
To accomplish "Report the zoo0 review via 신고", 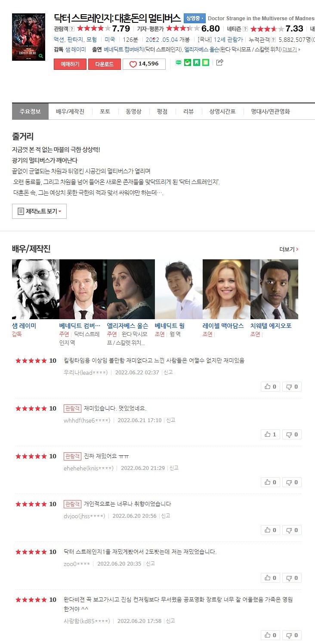I will 150,563.
